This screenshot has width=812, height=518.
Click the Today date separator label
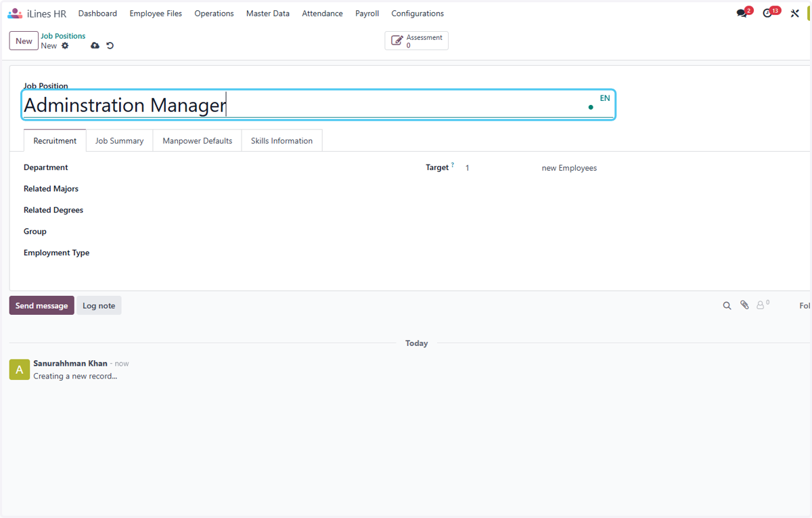(417, 343)
